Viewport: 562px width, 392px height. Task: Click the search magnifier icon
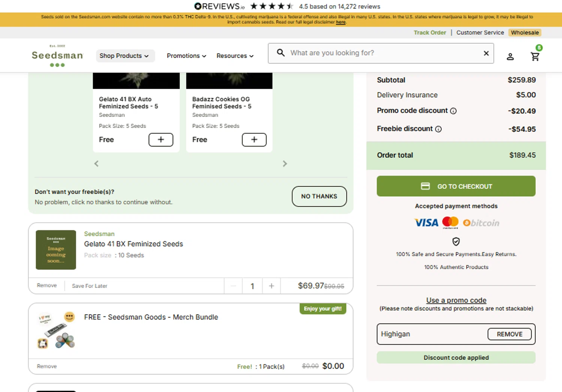tap(281, 53)
